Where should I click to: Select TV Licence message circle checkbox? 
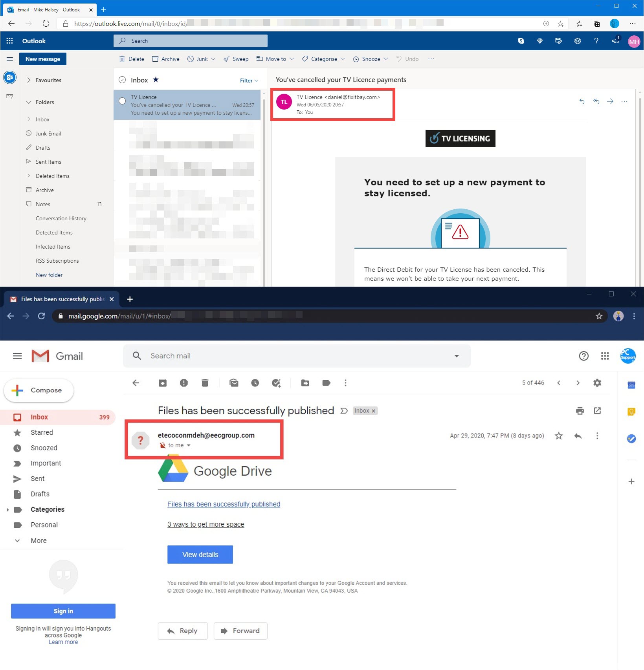(122, 101)
